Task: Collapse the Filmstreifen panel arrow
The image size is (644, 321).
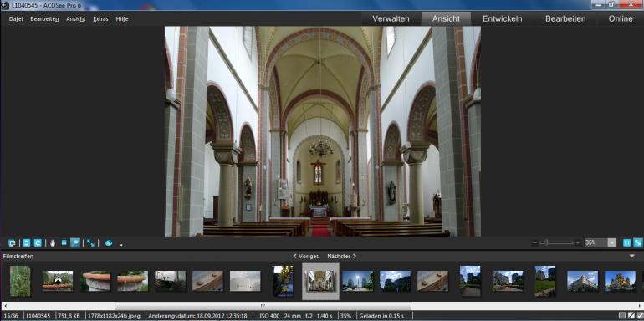Action: click(631, 256)
